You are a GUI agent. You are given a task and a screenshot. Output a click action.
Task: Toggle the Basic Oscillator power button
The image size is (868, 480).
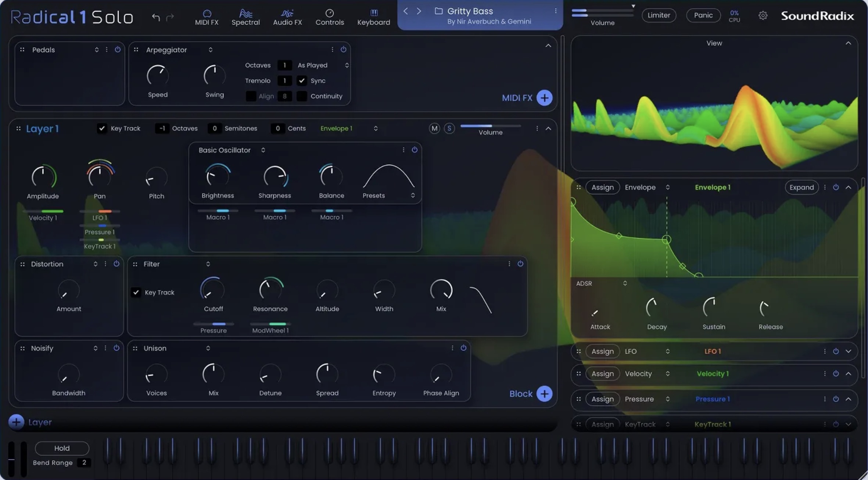415,150
